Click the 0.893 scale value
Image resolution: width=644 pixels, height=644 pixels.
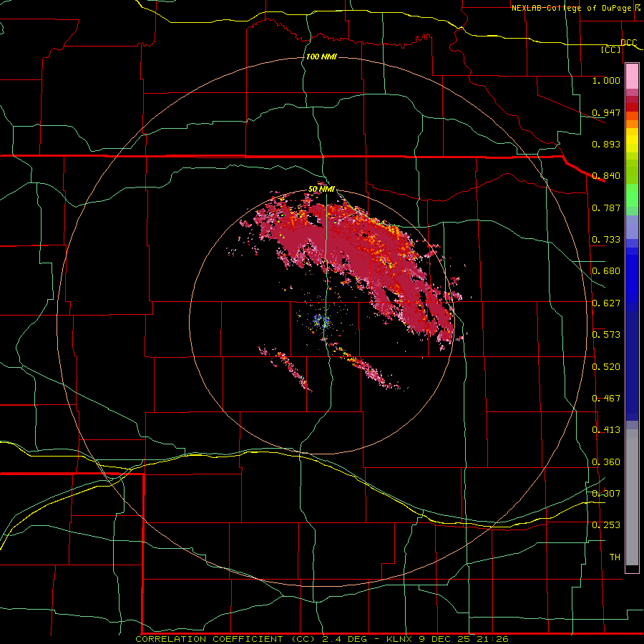(x=606, y=144)
